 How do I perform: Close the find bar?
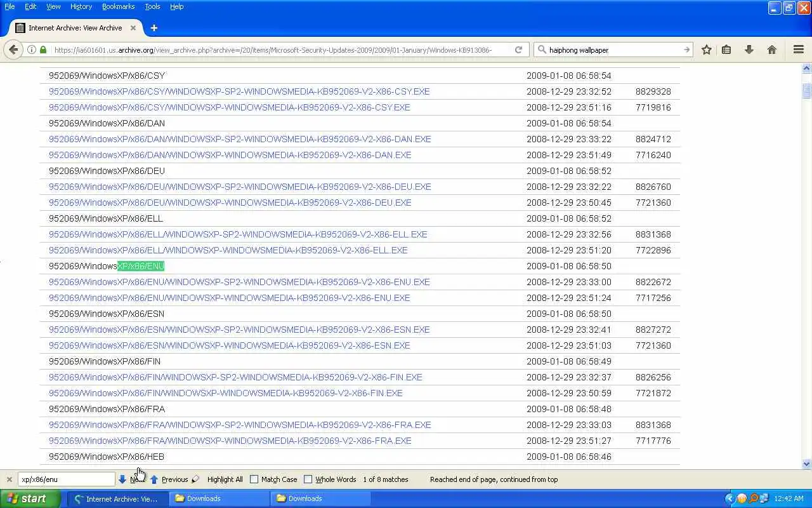[x=9, y=479]
